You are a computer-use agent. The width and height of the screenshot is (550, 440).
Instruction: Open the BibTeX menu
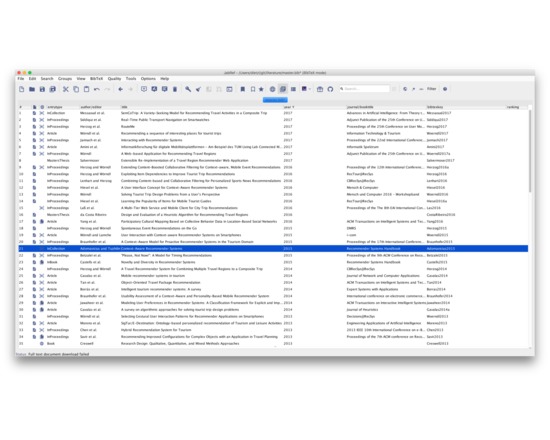(x=96, y=79)
